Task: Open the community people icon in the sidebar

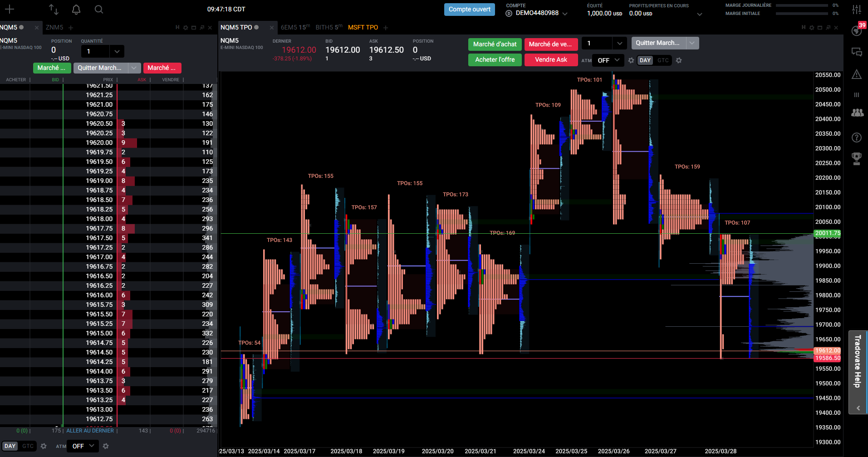Action: pyautogui.click(x=857, y=113)
